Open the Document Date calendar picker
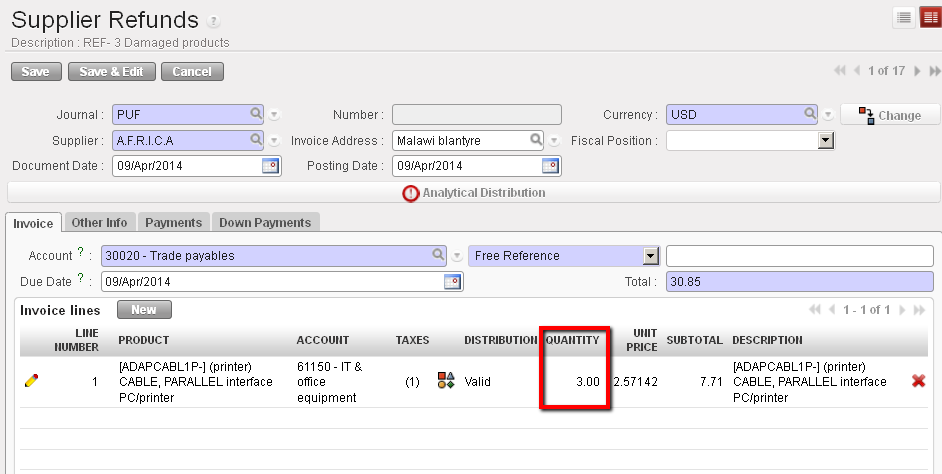This screenshot has height=474, width=942. coord(270,166)
